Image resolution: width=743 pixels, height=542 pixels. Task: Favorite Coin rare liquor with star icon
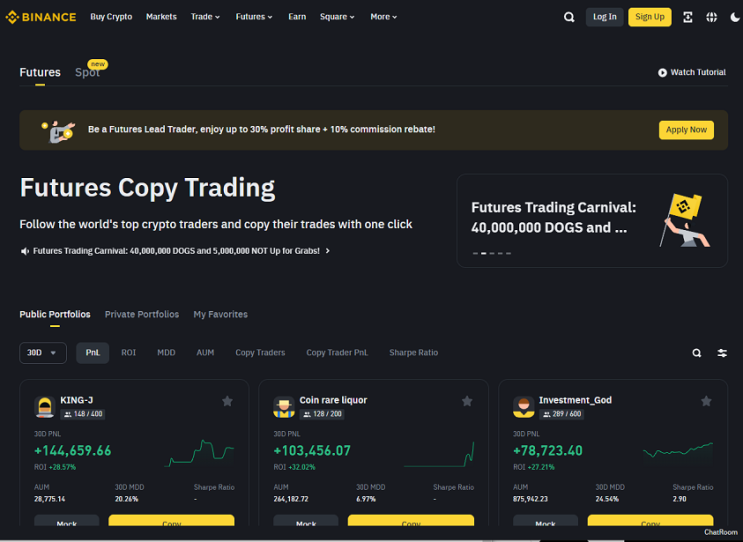467,401
